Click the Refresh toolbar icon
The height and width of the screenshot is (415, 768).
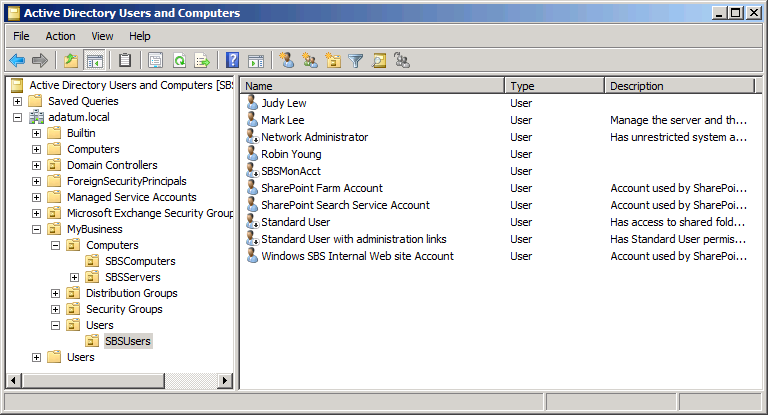(x=180, y=61)
